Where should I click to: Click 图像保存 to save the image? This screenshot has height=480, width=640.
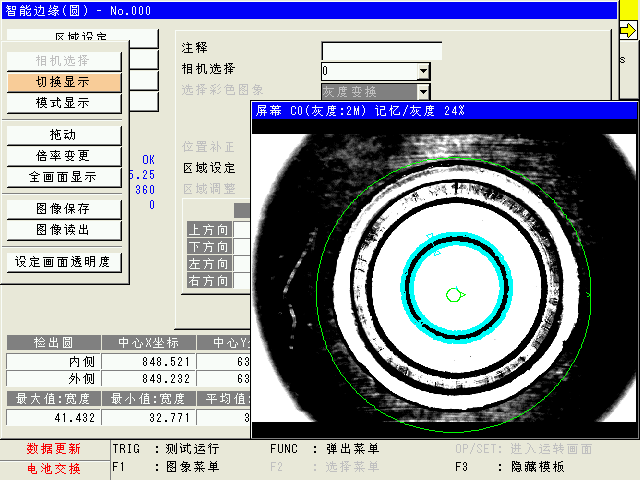pos(63,209)
